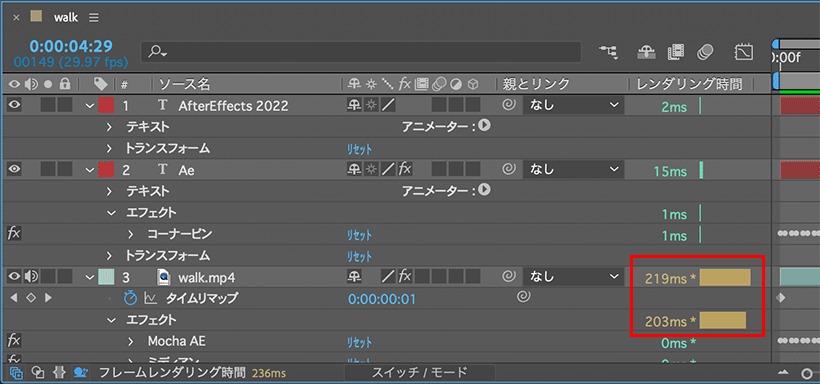
Task: Open Animator menu for AfterEffects 2022 text
Action: pos(485,126)
